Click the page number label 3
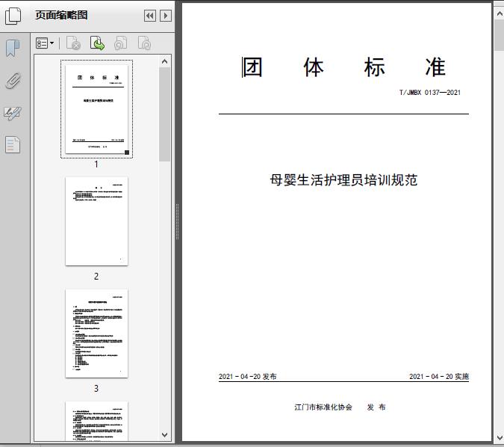This screenshot has height=447, width=504. 96,389
